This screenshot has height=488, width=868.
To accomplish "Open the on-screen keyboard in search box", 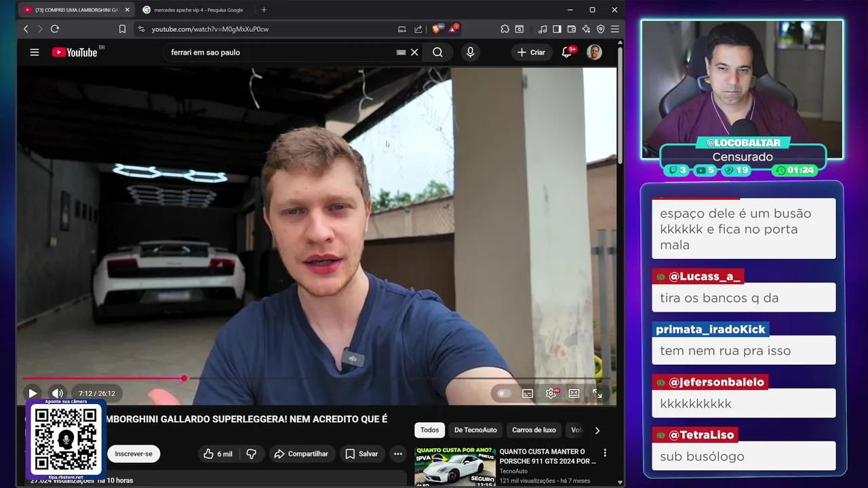I will 401,52.
